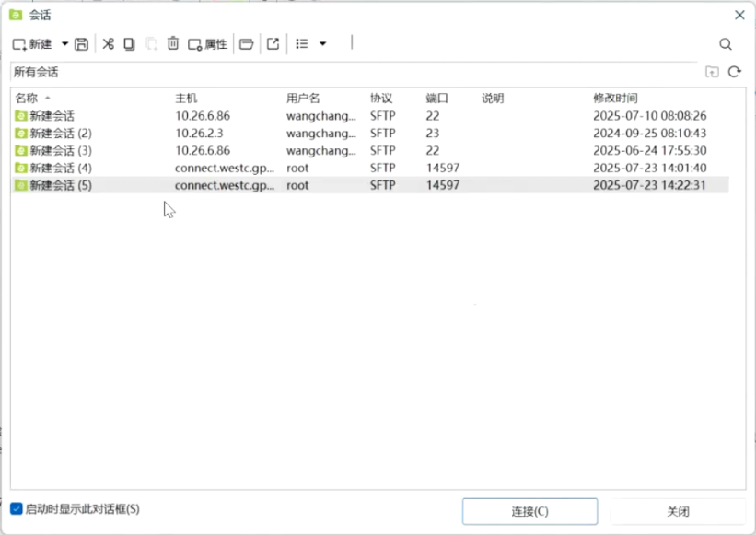Sort by 说明 column header
Viewport: 756px width, 535px height.
click(493, 99)
